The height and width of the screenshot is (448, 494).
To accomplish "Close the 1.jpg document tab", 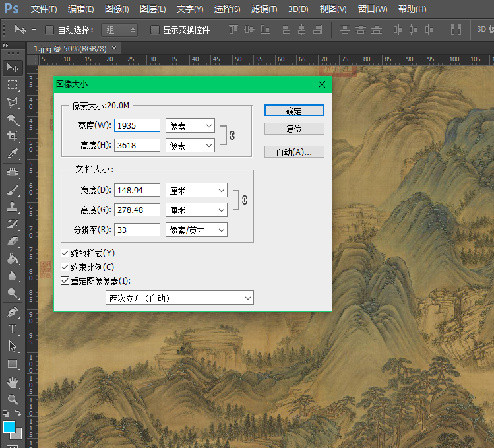I will click(114, 48).
